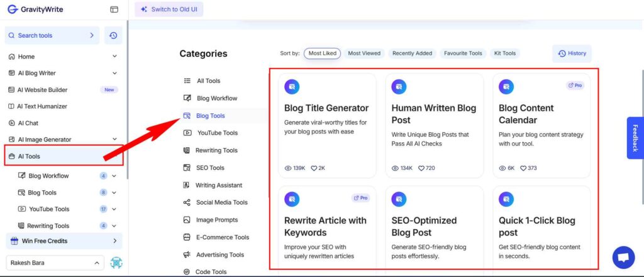The image size is (644, 277).
Task: Open AI Tools in sidebar
Action: coord(64,156)
